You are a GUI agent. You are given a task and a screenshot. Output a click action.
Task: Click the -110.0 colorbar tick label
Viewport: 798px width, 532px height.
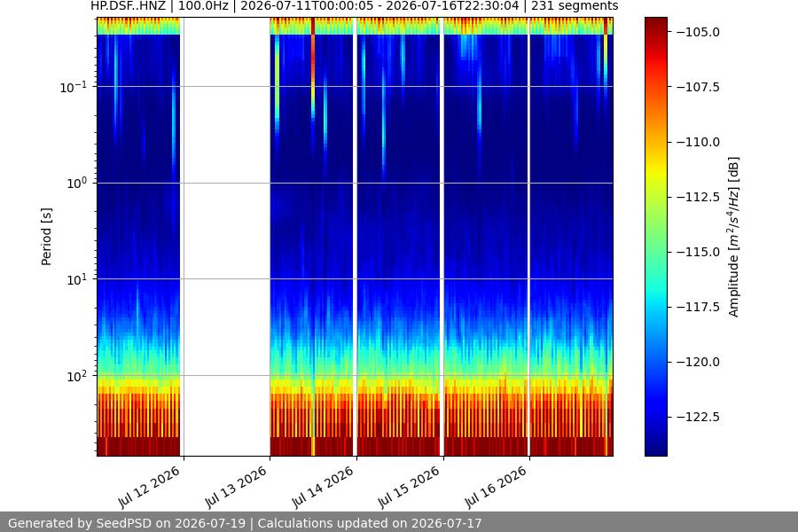pos(699,142)
